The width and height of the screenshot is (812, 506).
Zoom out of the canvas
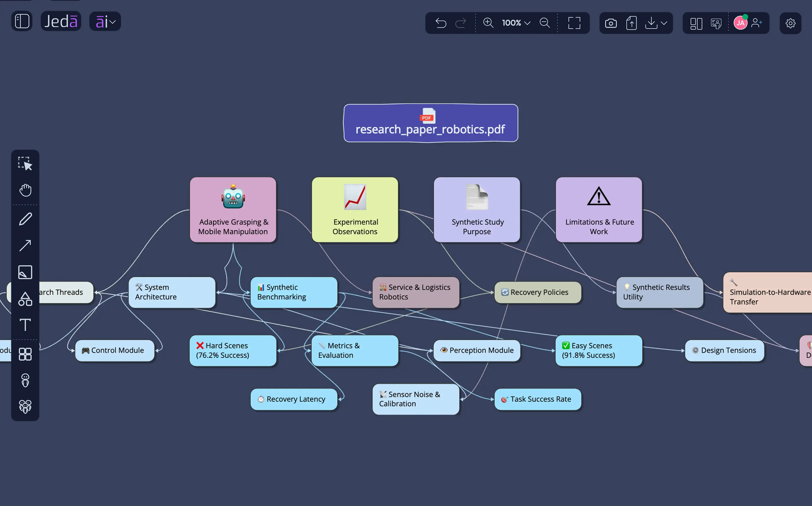click(x=545, y=23)
